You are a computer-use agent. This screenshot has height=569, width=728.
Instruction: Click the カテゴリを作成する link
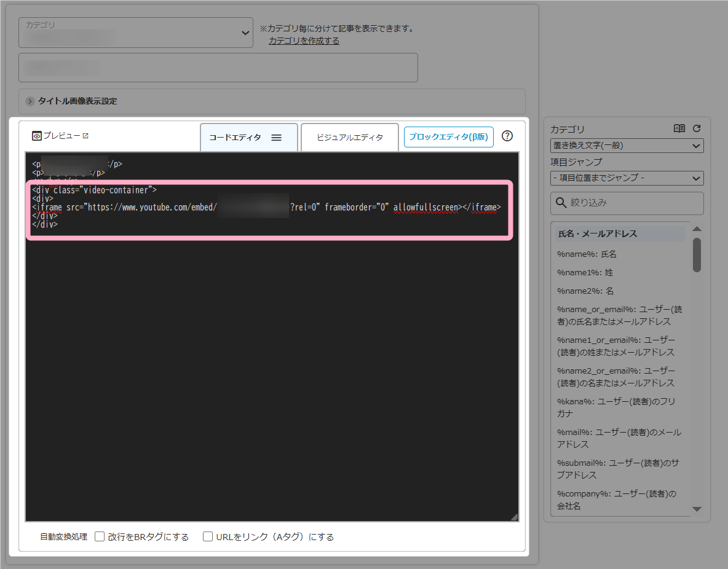pyautogui.click(x=304, y=41)
